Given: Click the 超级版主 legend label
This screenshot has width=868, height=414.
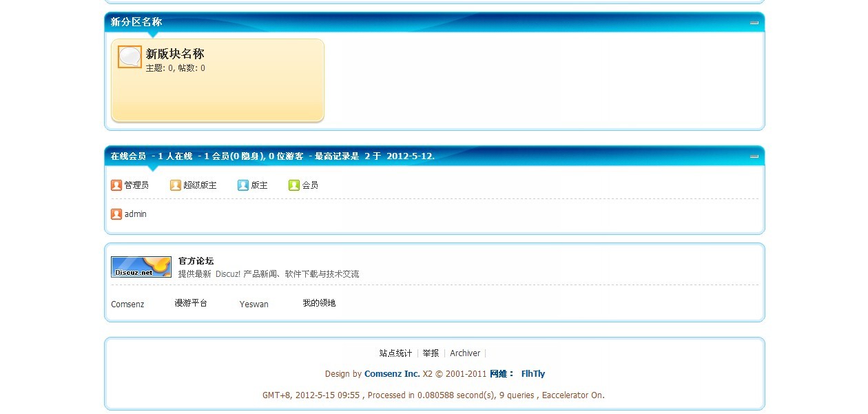Looking at the screenshot, I should pyautogui.click(x=200, y=185).
